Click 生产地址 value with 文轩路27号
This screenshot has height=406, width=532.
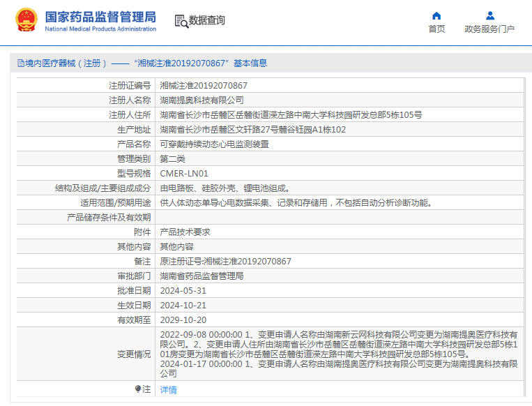(253, 129)
